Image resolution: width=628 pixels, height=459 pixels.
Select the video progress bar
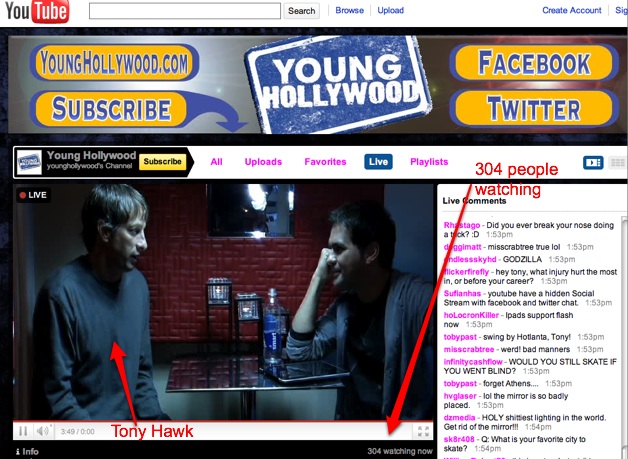point(223,421)
